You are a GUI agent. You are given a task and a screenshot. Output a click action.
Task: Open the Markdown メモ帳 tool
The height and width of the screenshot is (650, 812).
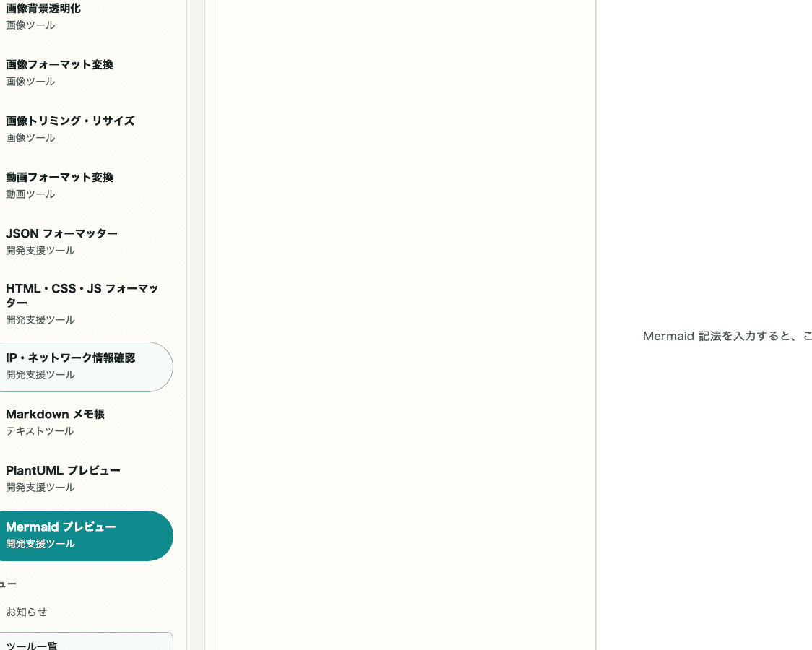(x=55, y=414)
